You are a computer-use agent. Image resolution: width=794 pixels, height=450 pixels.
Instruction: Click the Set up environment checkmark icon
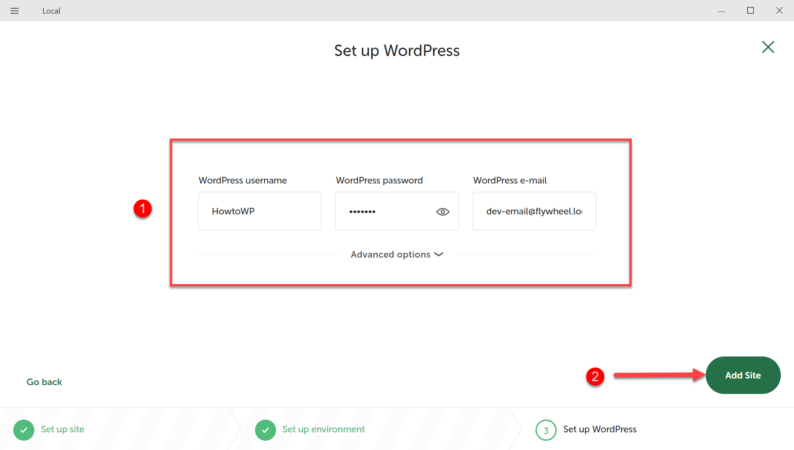tap(265, 430)
